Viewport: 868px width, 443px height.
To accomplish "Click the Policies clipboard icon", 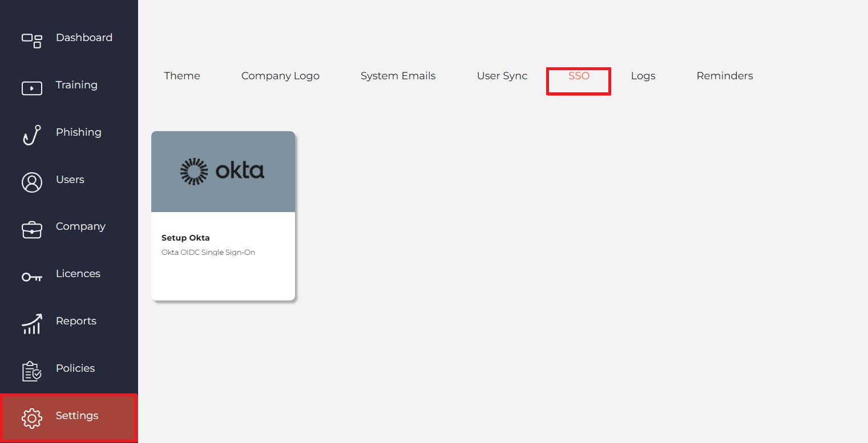I will [x=32, y=371].
